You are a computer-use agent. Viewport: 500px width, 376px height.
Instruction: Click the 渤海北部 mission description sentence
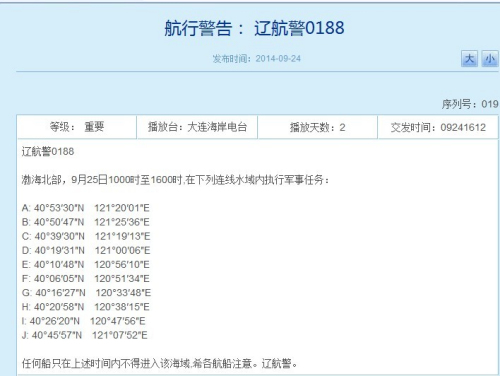click(x=175, y=180)
